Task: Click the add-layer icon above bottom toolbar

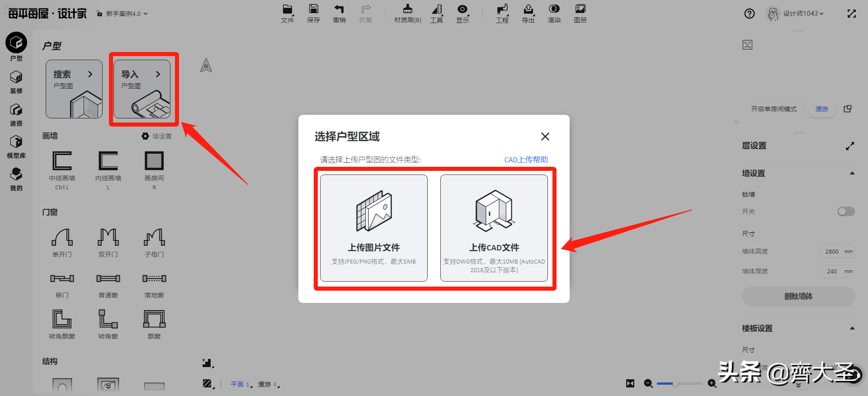Action: pos(208,363)
